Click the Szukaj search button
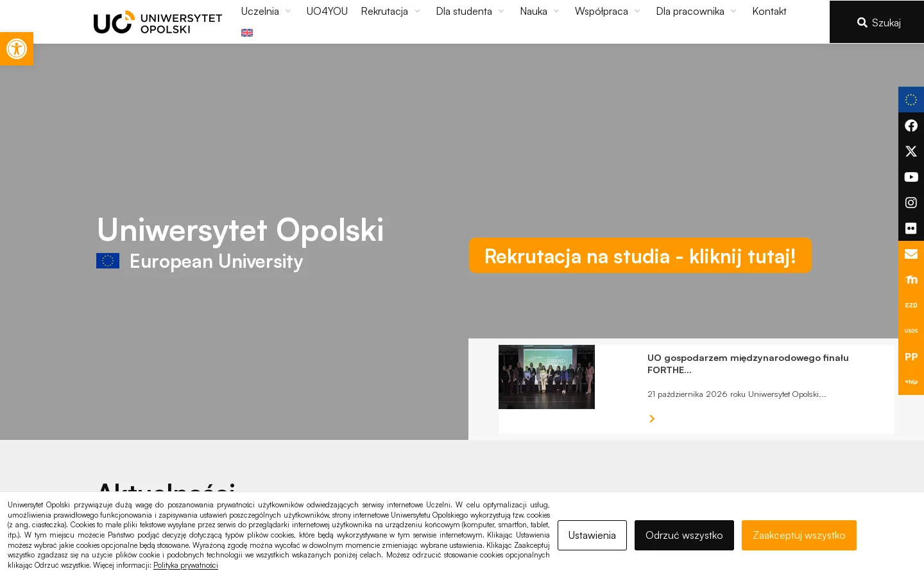 (x=877, y=22)
